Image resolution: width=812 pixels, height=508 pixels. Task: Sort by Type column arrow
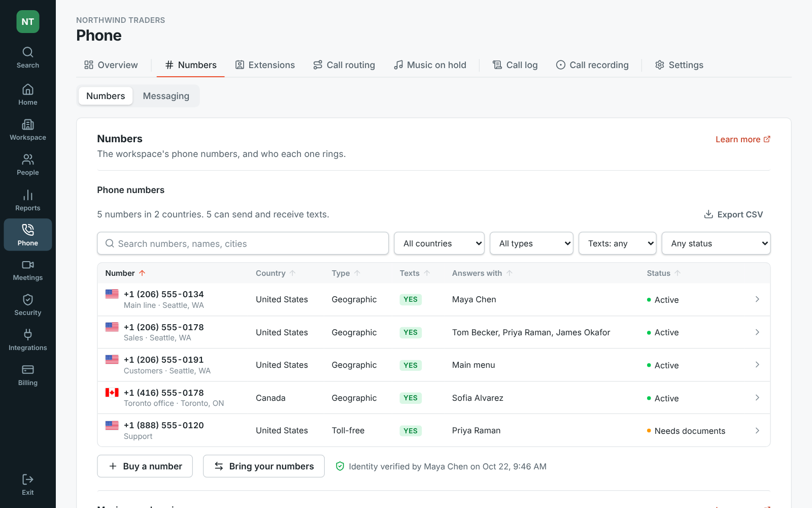click(x=357, y=273)
